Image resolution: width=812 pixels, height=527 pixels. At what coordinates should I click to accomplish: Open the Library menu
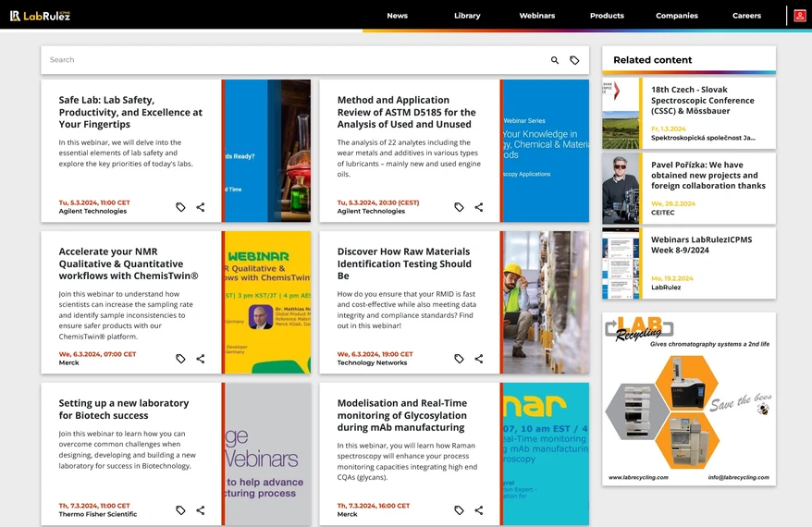coord(467,16)
